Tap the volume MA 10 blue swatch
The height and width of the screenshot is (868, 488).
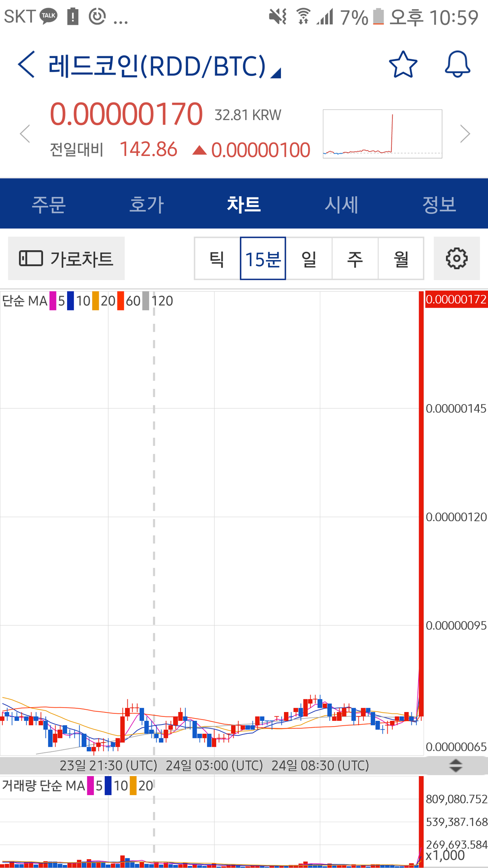click(108, 786)
